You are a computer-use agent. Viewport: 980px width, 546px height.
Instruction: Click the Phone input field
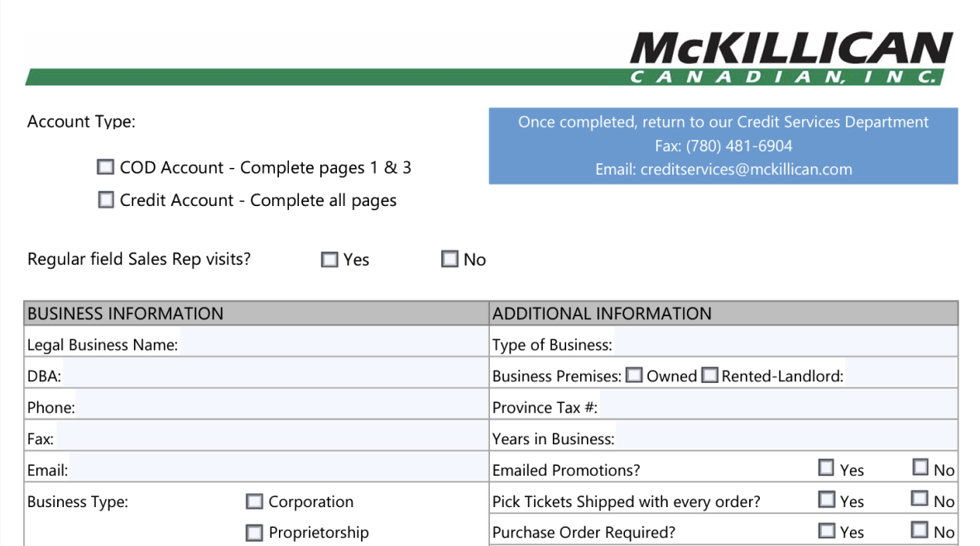tap(280, 408)
